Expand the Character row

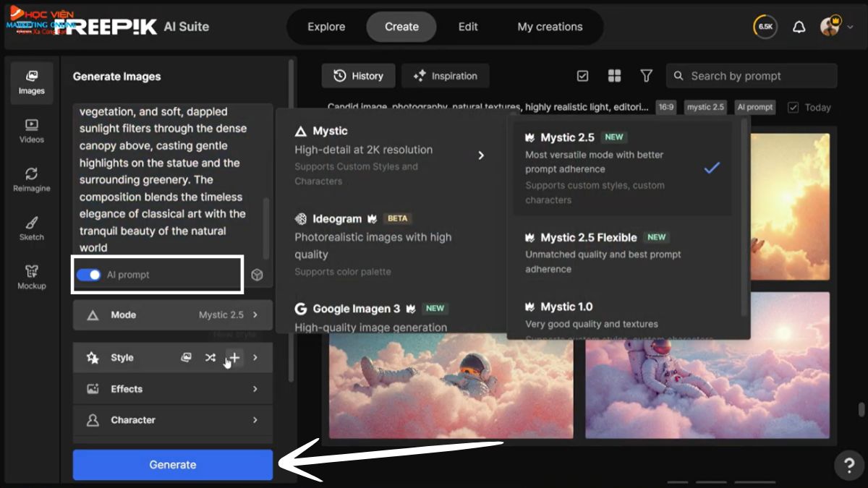(173, 420)
